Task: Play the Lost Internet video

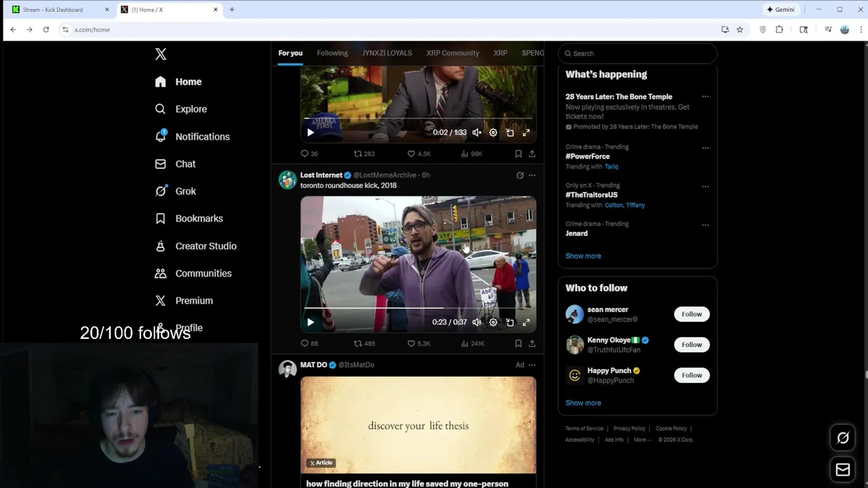Action: 311,323
